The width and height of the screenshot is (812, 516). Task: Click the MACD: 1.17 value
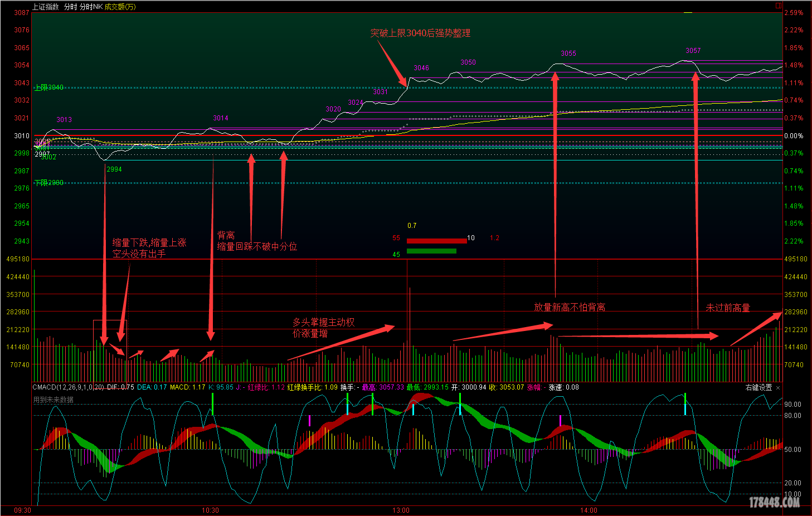(188, 387)
